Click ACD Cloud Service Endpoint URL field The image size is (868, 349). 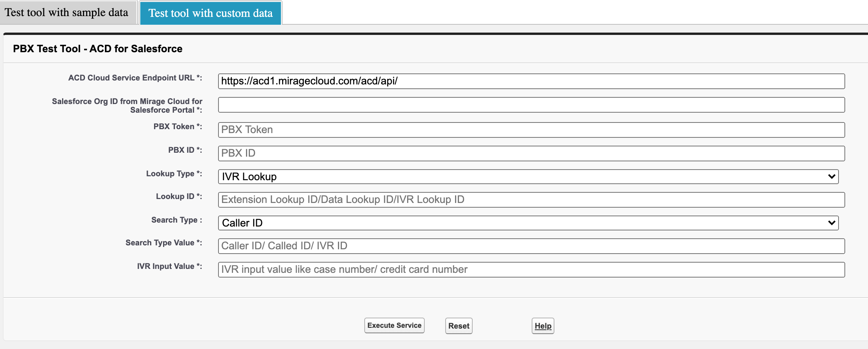pyautogui.click(x=531, y=81)
